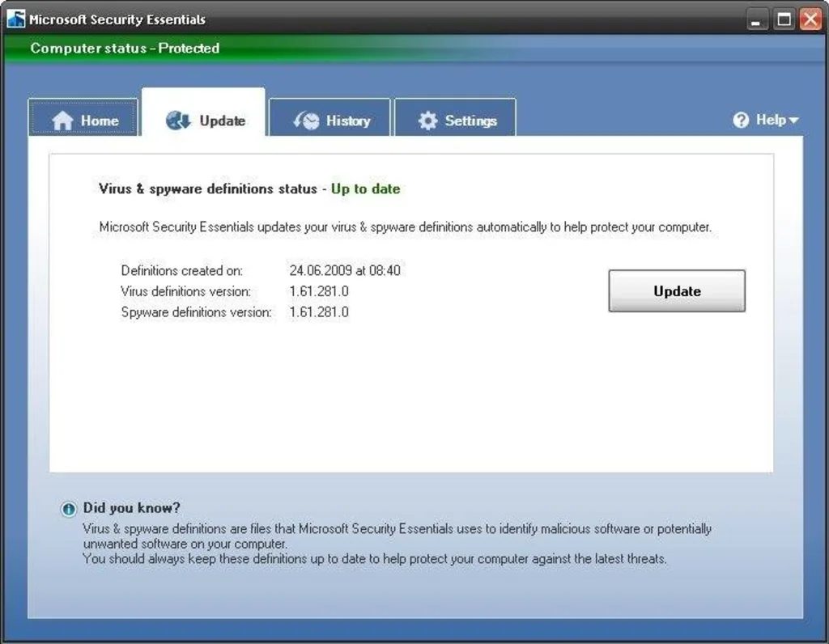Minimize the Security Essentials window

tap(757, 20)
